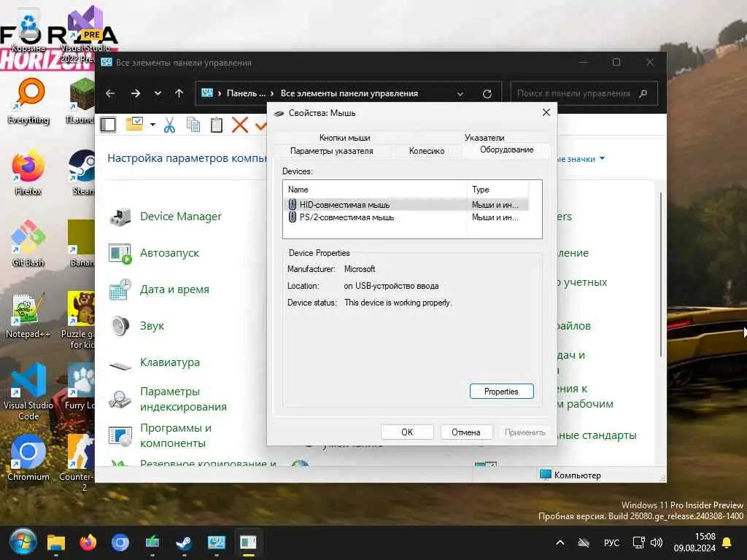Screen dimensions: 747x560
Task: Confirm with the OK button
Action: [x=407, y=432]
